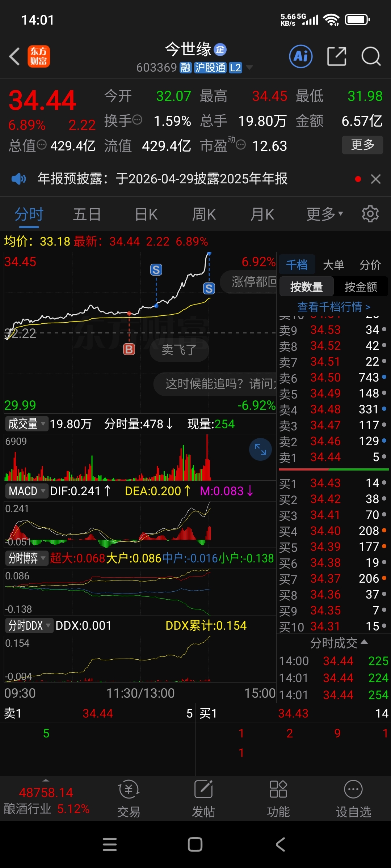Image resolution: width=391 pixels, height=868 pixels.
Task: Tap the L2 level badge
Action: coord(235,68)
